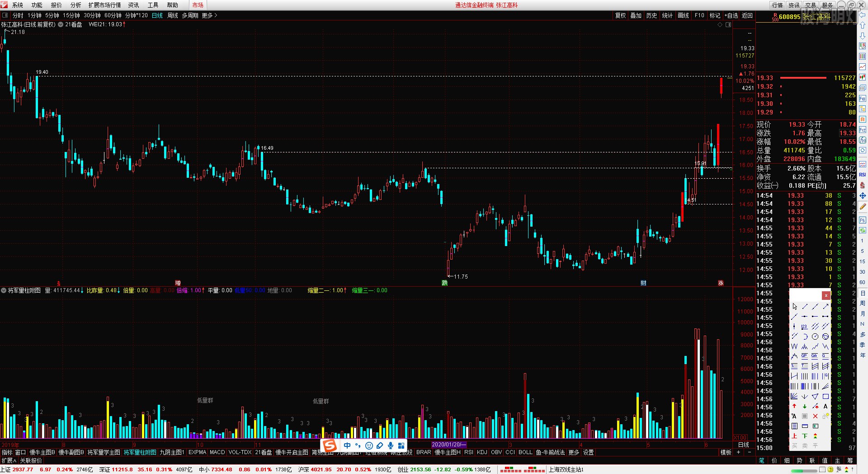
Task: Expand the 扩展 panel at bottom left
Action: point(9,460)
